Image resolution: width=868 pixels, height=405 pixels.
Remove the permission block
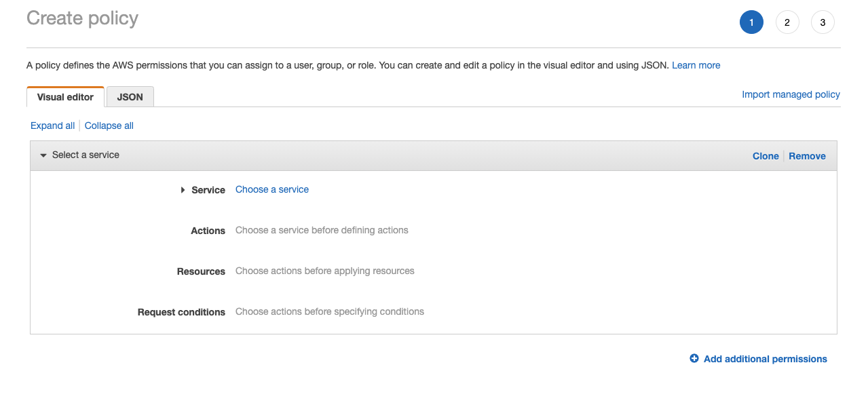(x=807, y=156)
